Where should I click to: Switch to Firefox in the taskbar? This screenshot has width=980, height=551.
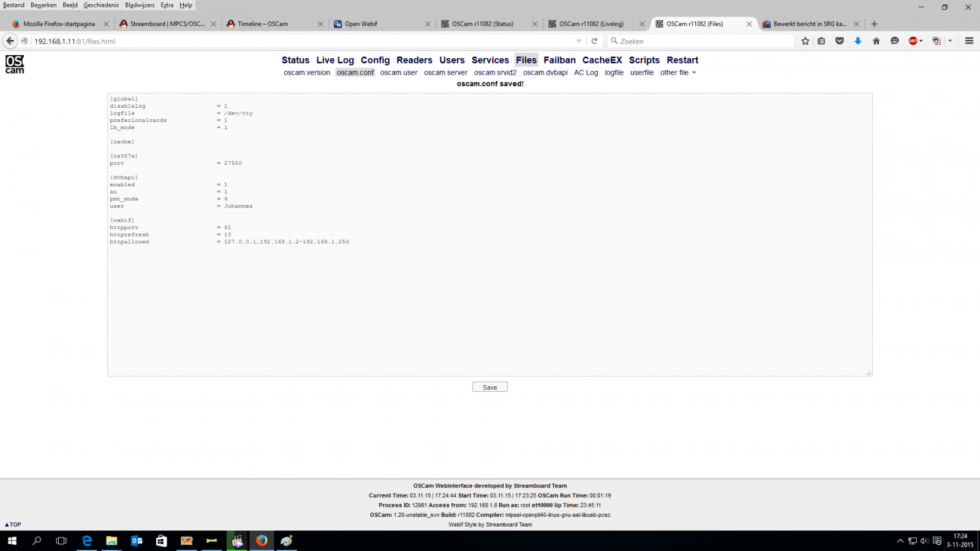262,541
